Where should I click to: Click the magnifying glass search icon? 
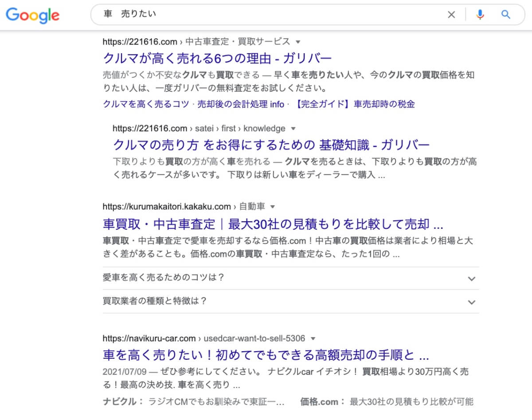506,15
